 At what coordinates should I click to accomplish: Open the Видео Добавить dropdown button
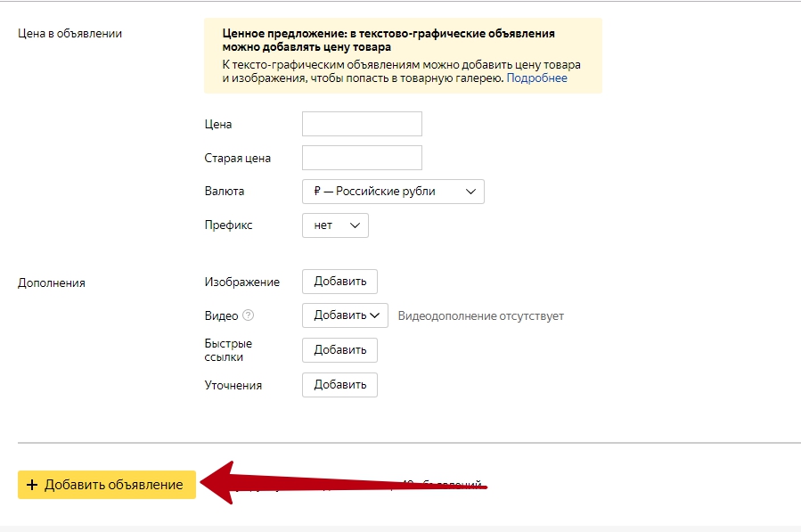pos(345,315)
